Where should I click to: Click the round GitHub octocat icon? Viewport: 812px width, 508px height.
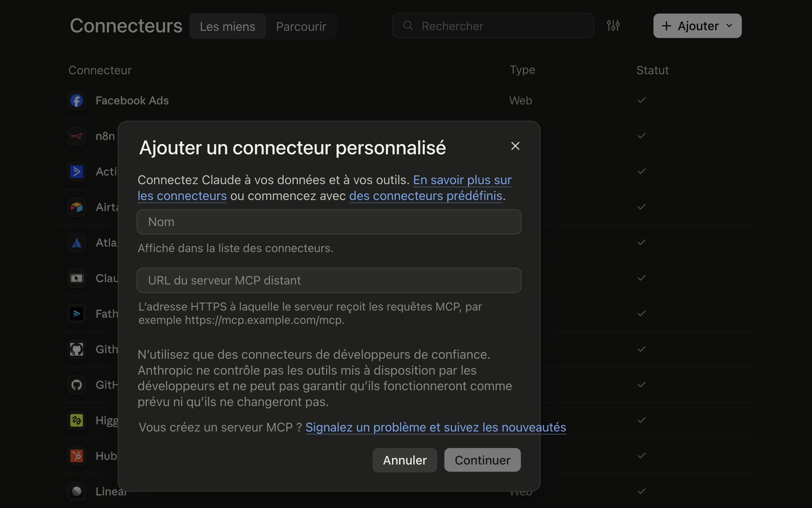76,385
